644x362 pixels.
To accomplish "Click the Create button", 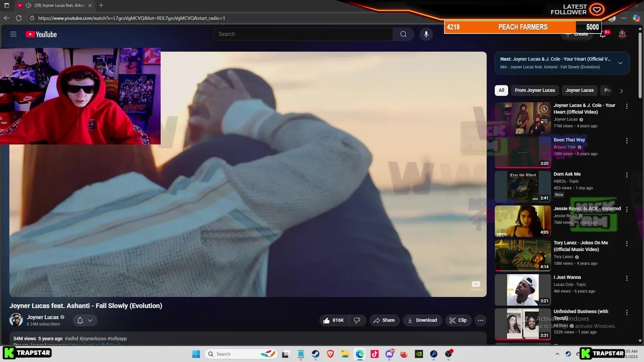I will 577,34.
